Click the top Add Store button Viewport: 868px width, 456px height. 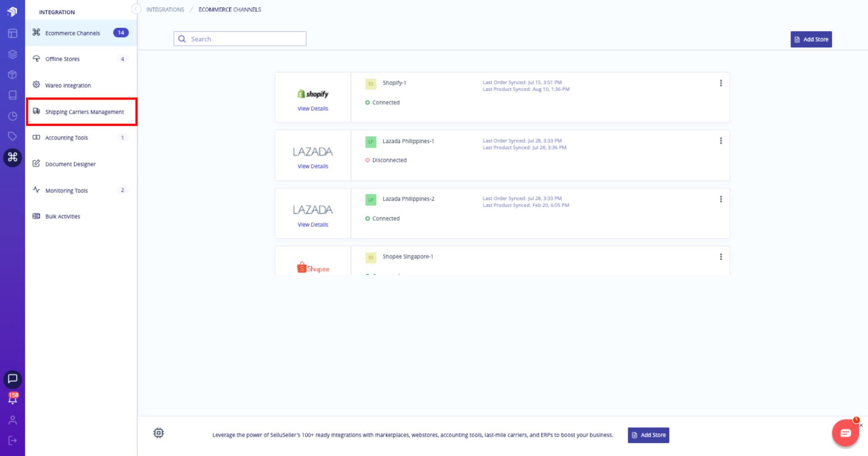[811, 39]
